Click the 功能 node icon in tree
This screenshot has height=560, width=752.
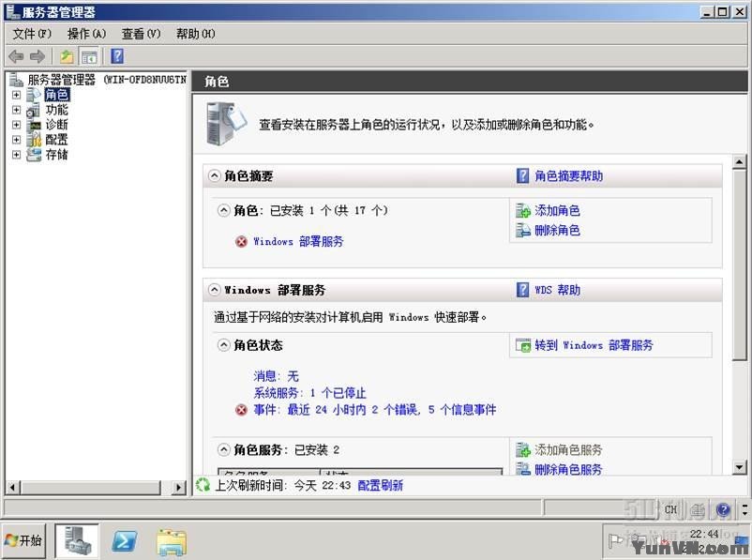click(x=33, y=110)
